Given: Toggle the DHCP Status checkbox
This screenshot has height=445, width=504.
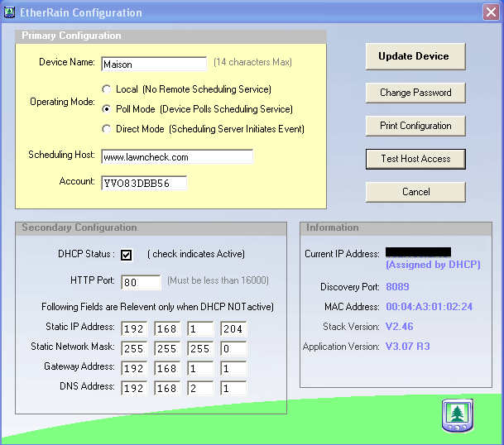Looking at the screenshot, I should click(x=127, y=255).
